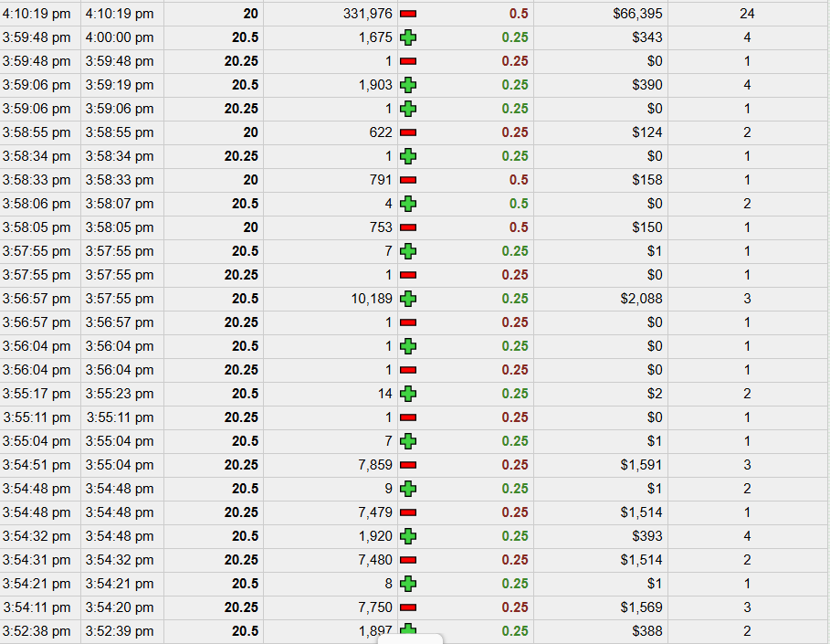The height and width of the screenshot is (644, 830).
Task: Select the red minus icon next to 753
Action: coord(408,227)
